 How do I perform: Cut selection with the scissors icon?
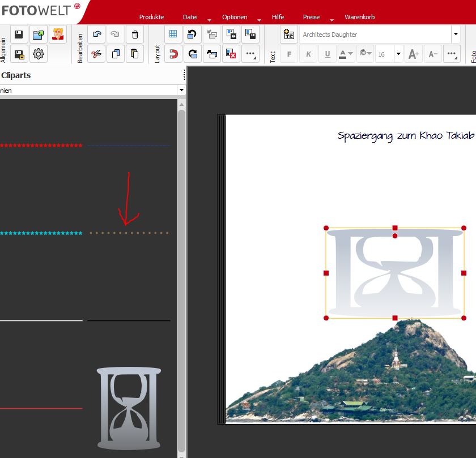click(96, 54)
